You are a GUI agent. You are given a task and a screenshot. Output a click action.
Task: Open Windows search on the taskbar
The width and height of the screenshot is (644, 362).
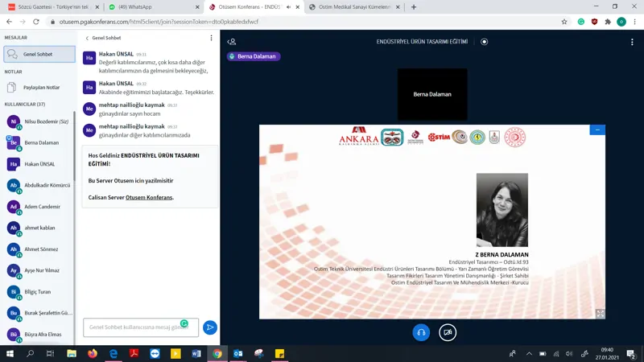tap(30, 353)
